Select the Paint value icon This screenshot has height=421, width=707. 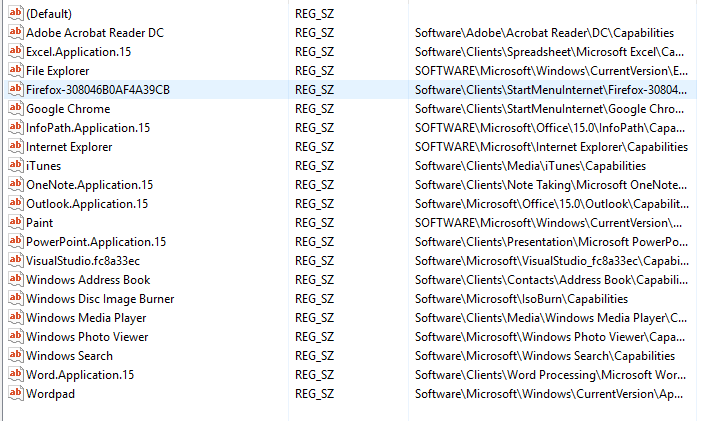click(15, 222)
